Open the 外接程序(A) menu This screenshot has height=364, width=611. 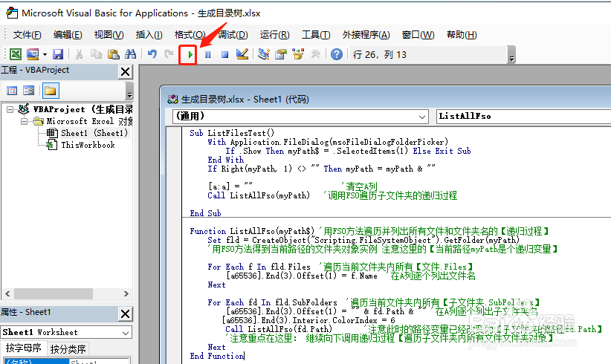point(366,35)
